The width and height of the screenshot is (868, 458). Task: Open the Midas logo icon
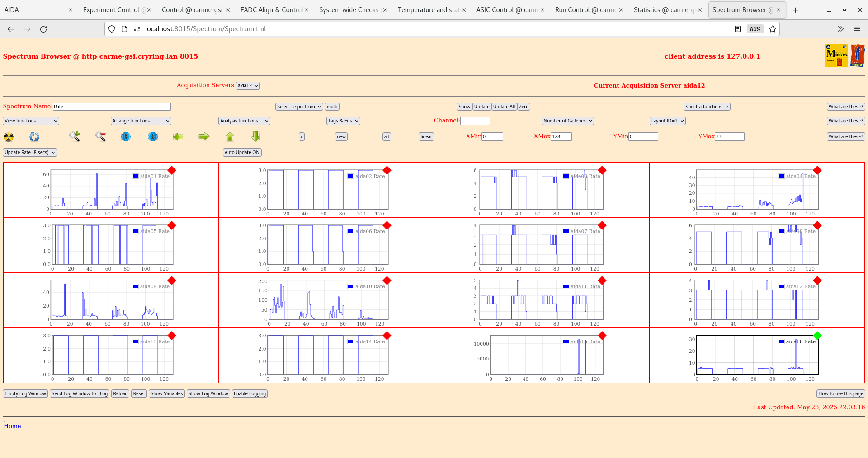[836, 55]
